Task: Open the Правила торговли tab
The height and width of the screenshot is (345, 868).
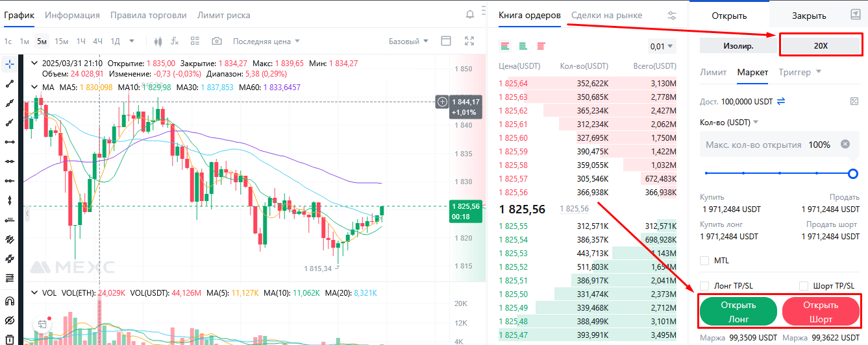Action: click(149, 15)
